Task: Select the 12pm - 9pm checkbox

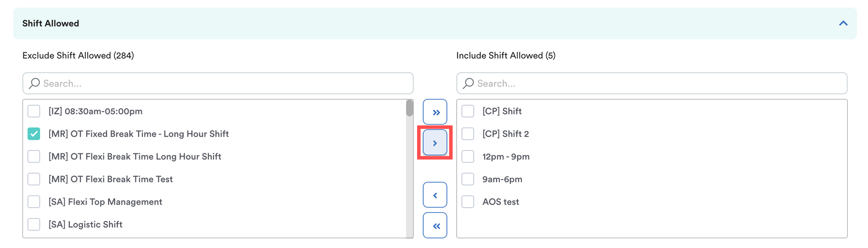Action: coord(468,157)
